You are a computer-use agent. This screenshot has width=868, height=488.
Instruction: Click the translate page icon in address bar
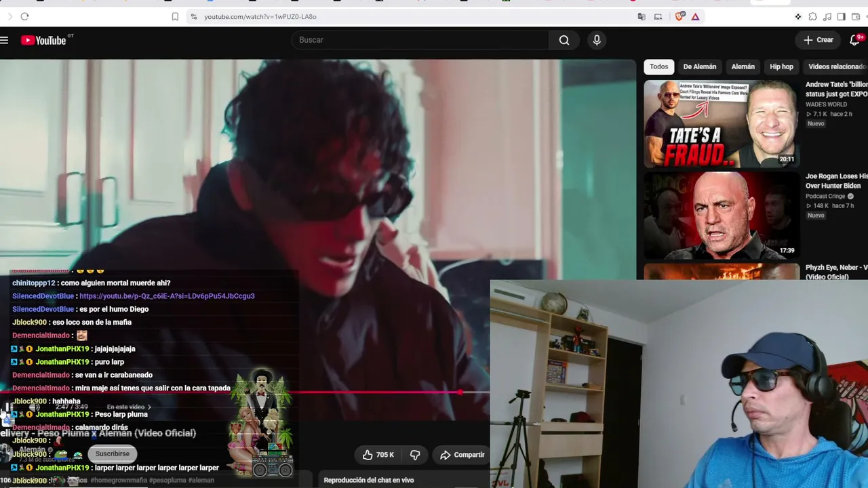tap(642, 16)
